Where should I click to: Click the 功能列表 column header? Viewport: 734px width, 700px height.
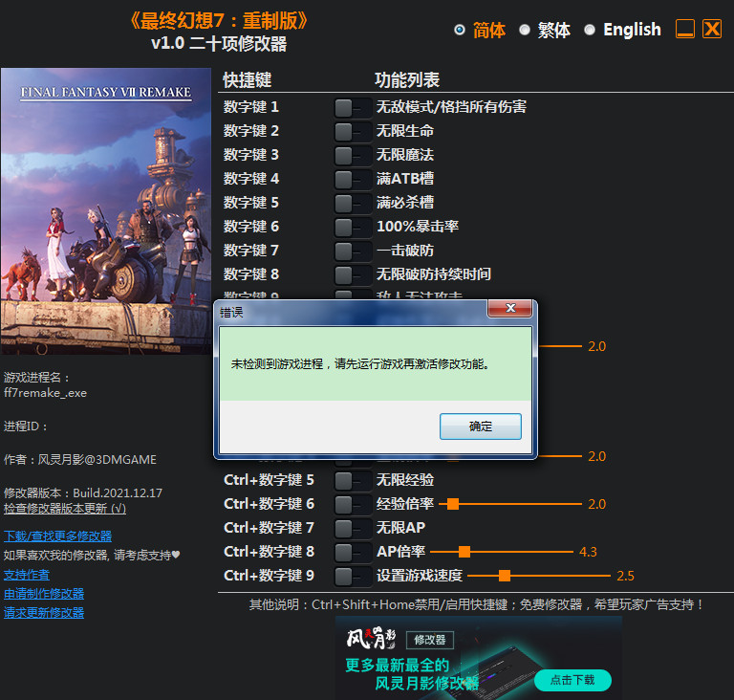407,80
